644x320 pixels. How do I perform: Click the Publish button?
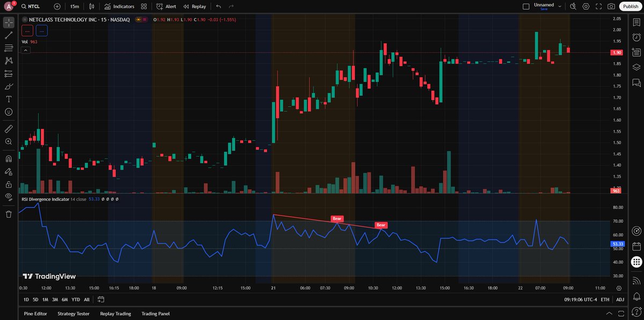click(x=630, y=6)
